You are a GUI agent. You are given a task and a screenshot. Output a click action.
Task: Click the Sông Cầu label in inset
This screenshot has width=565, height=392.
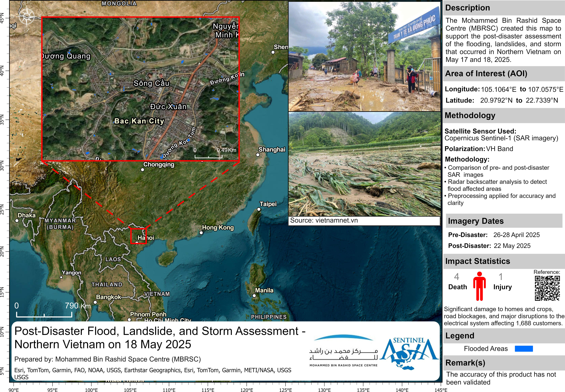coord(151,83)
